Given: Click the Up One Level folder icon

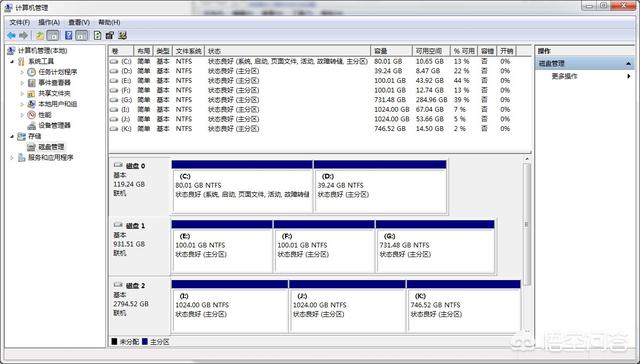Looking at the screenshot, I should tap(40, 36).
